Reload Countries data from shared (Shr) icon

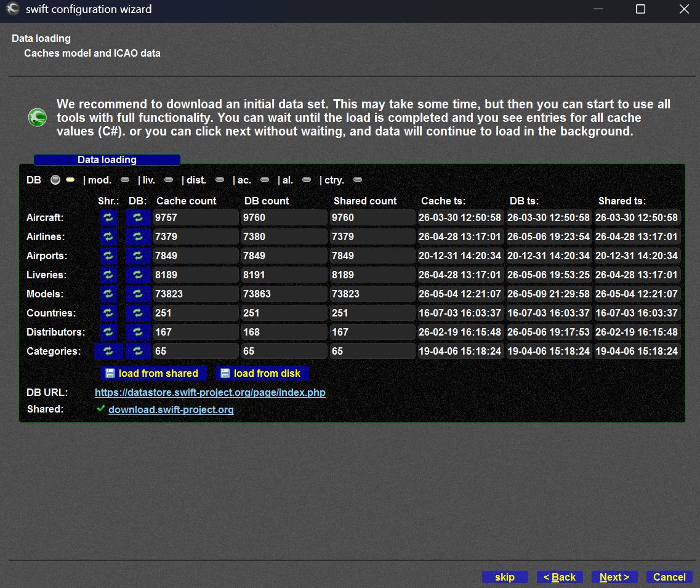[x=108, y=313]
